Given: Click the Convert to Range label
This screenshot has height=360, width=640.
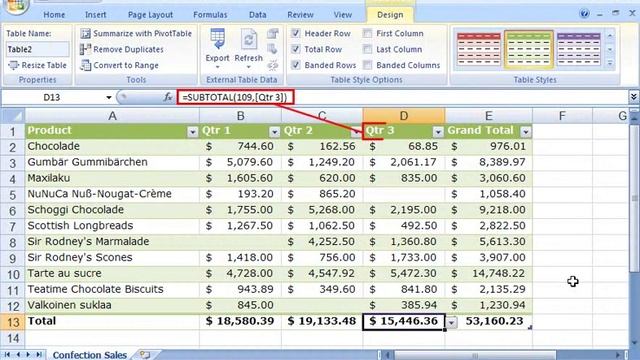Looking at the screenshot, I should (126, 65).
